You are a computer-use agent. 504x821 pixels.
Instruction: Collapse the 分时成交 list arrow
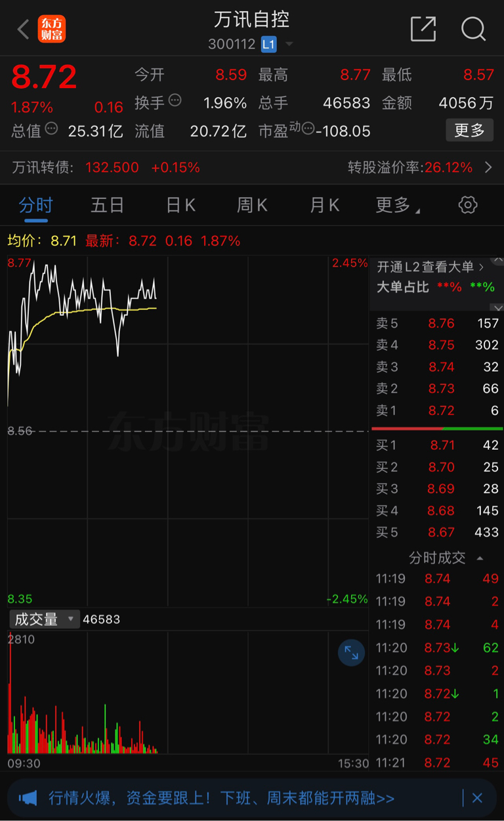tap(480, 558)
